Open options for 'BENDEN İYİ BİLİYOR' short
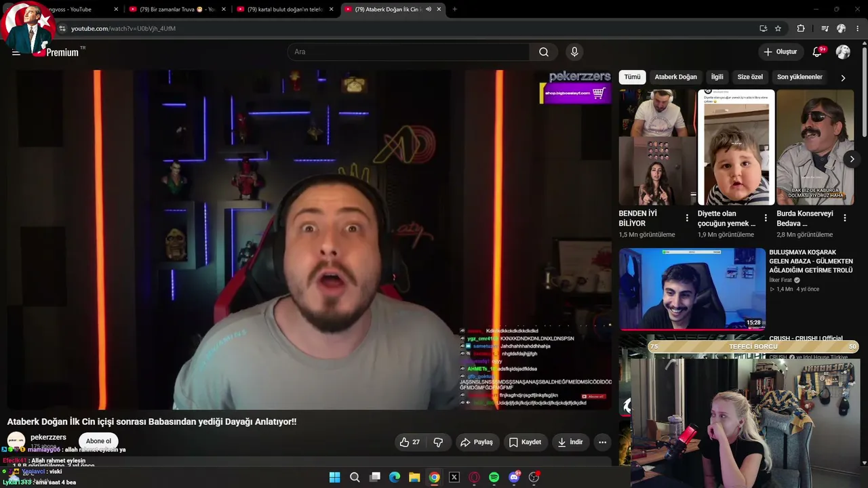The width and height of the screenshot is (868, 488). [x=687, y=218]
